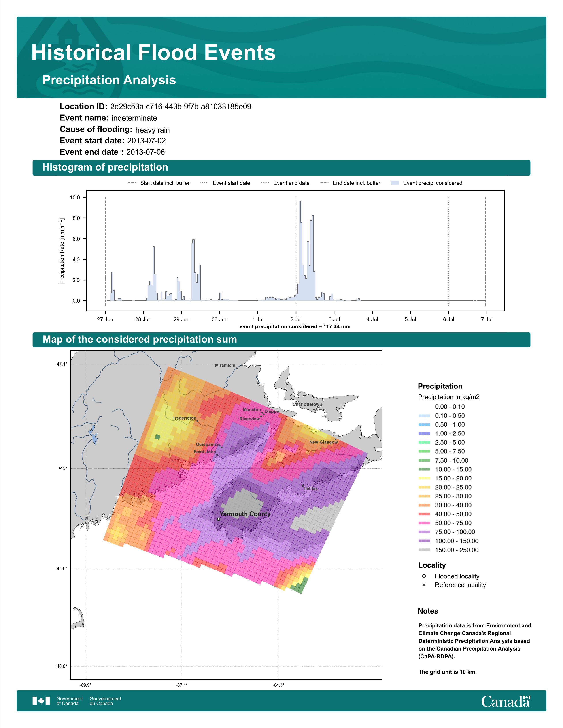
Task: Click the Event precip. considered legend box
Action: point(395,183)
